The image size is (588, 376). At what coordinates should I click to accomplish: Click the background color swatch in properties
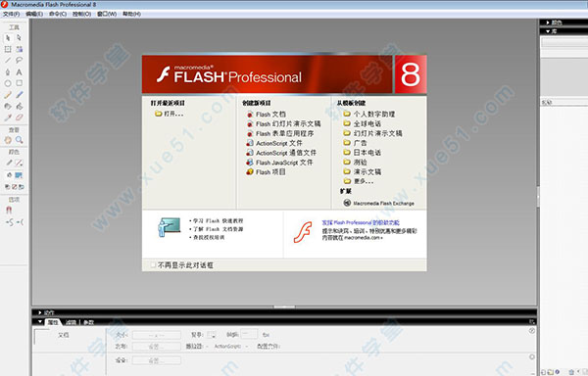click(212, 335)
